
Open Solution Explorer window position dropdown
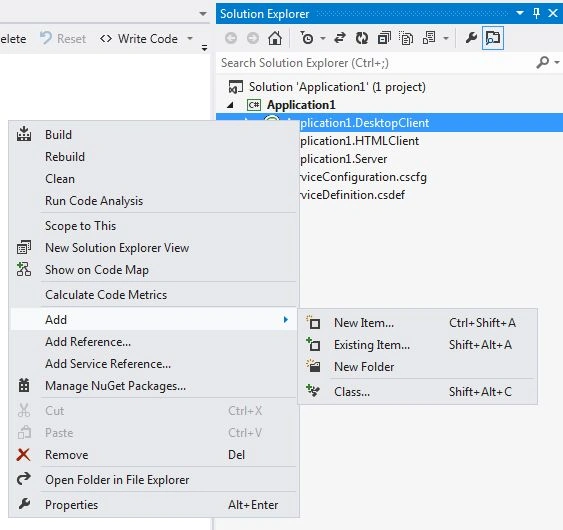[x=520, y=13]
